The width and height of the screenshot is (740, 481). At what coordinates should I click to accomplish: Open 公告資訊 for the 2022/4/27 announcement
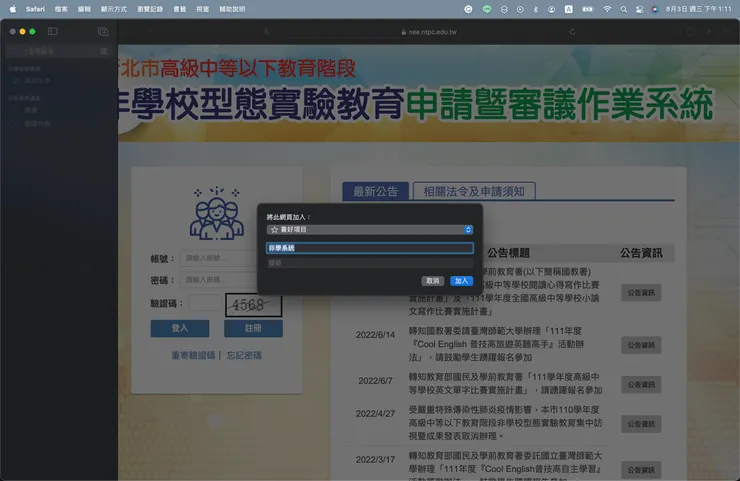(x=641, y=424)
